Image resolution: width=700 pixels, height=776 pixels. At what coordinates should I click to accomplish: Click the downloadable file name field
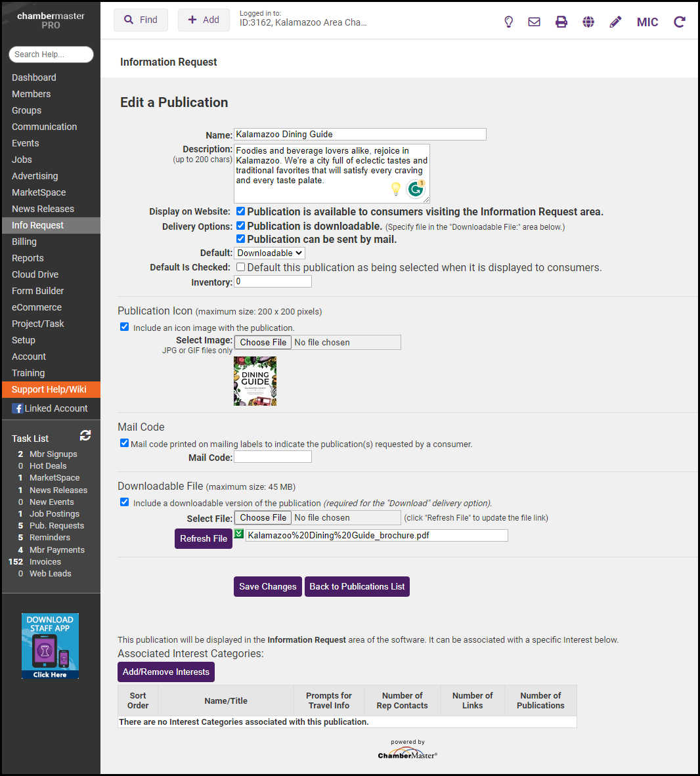coord(377,536)
